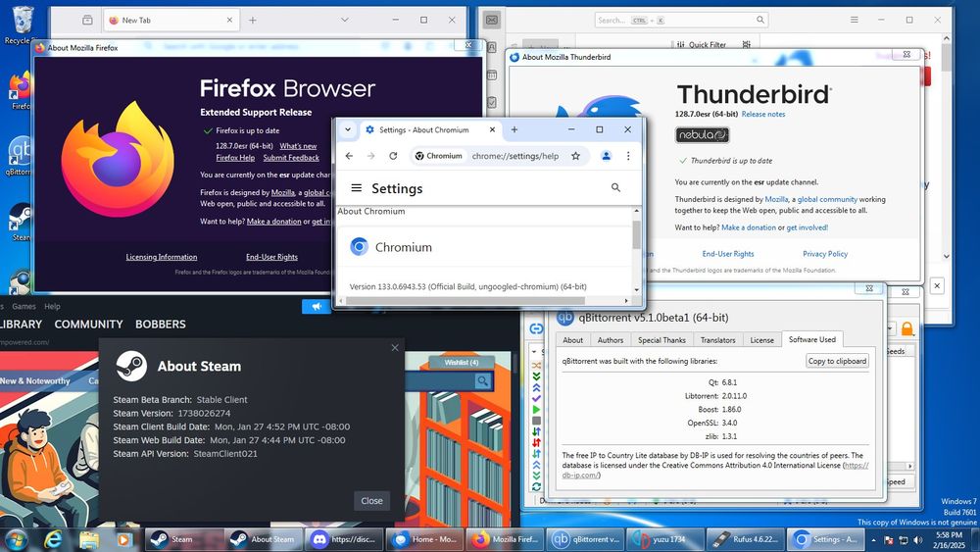Search Chromium settings with the magnifier icon

(x=615, y=187)
